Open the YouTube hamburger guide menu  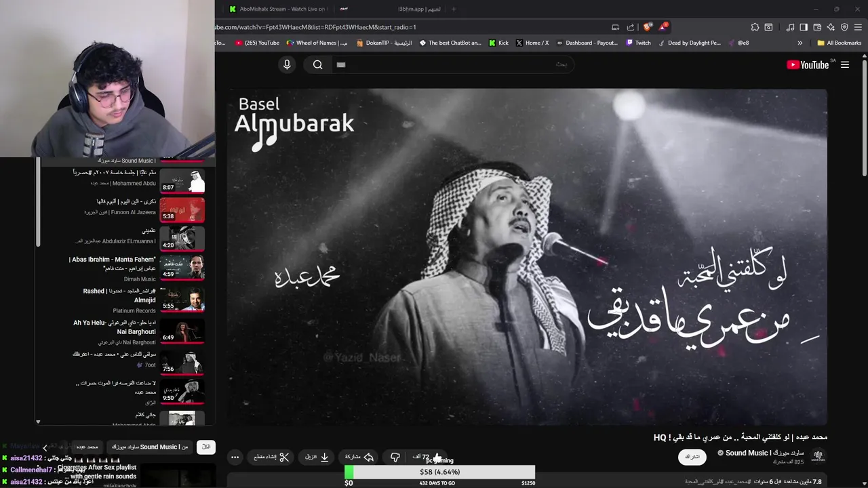point(845,64)
